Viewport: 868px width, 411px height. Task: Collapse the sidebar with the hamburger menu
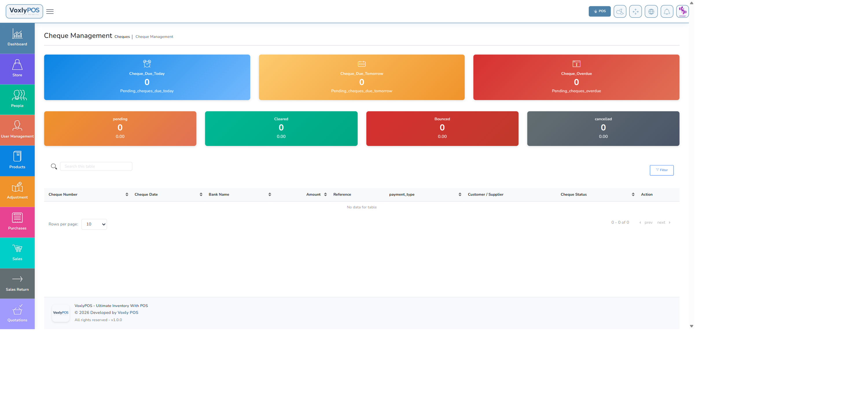click(49, 12)
